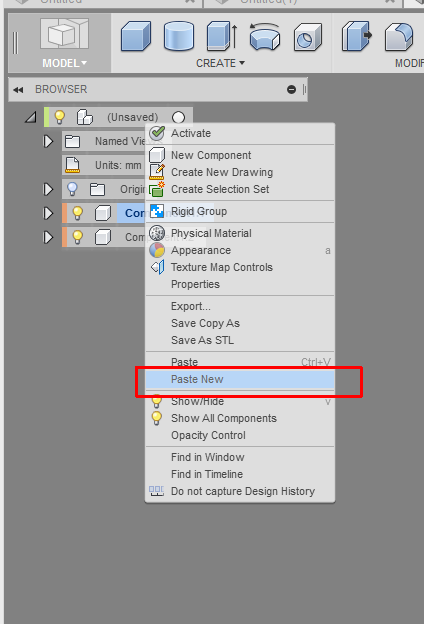Choose Show/Hide menu entry

click(240, 401)
